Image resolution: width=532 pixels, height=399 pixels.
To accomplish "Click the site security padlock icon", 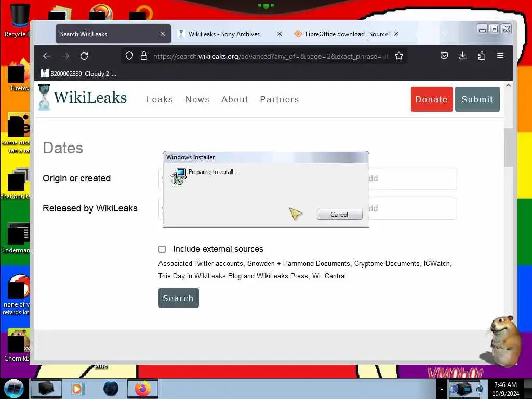I will [x=144, y=56].
